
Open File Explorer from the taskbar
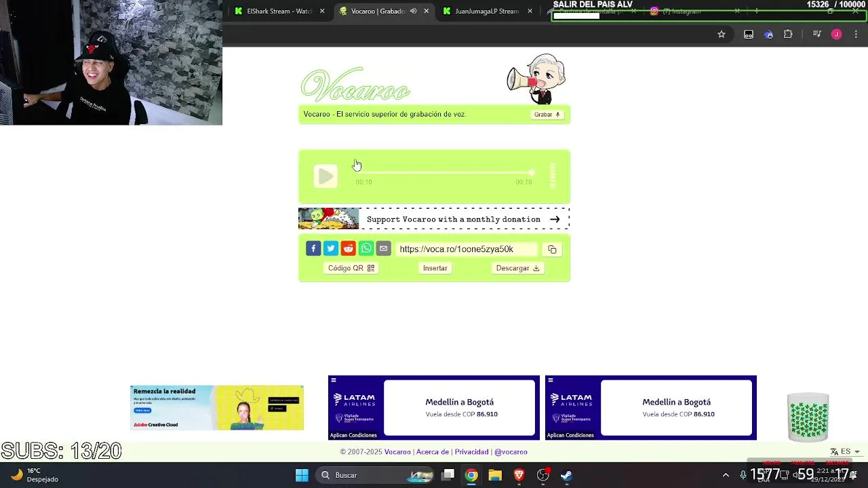[495, 475]
